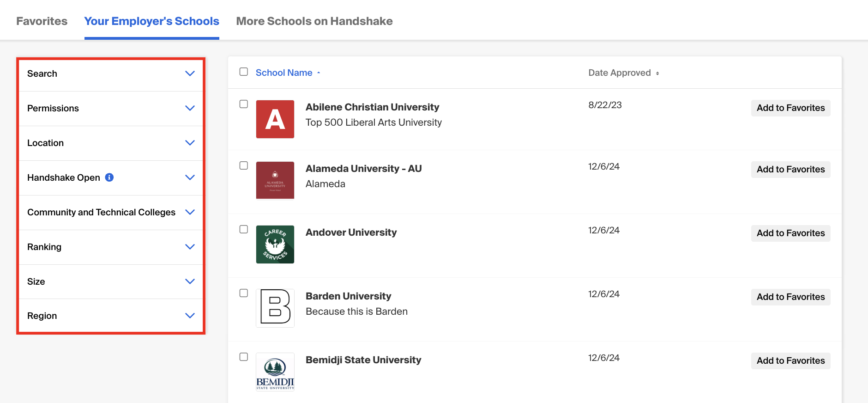Screen dimensions: 868x403
Task: Check the Barden University checkbox
Action: point(244,293)
